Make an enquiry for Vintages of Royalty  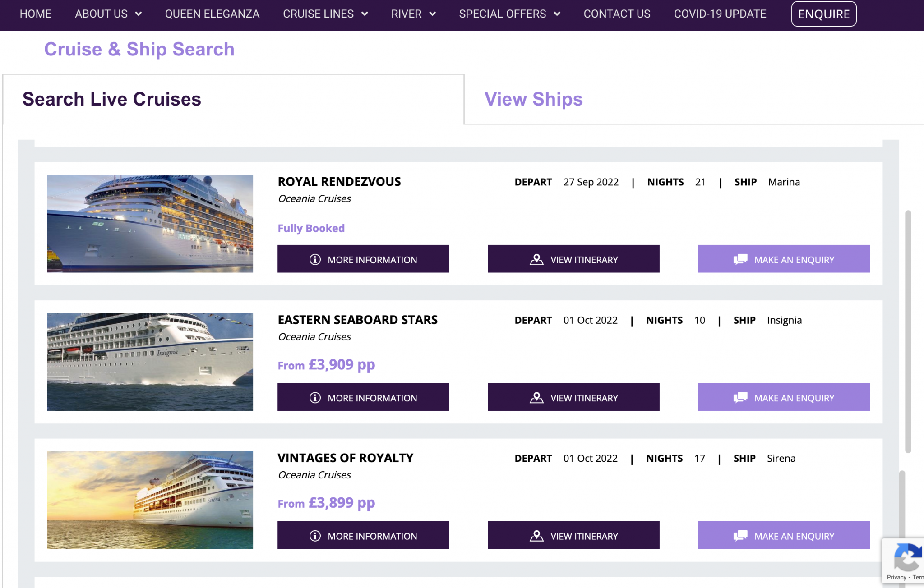coord(784,535)
